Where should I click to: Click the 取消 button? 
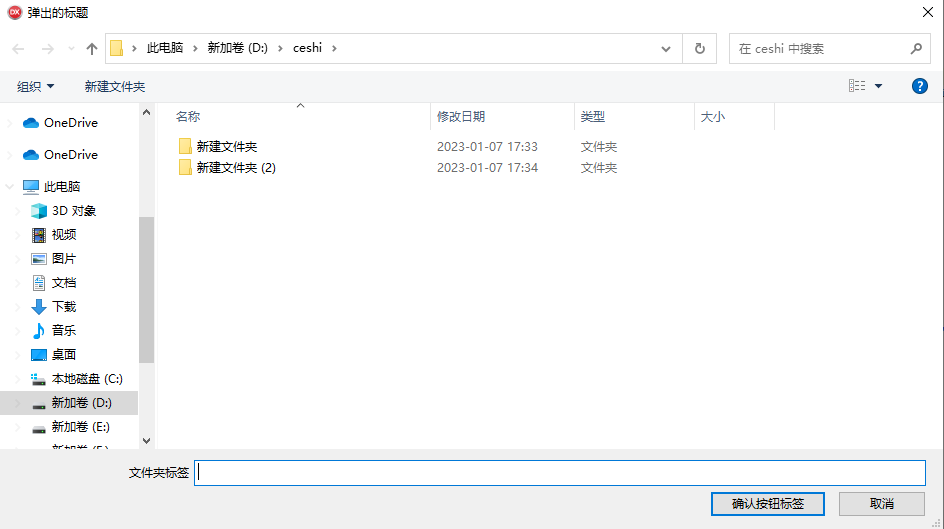click(881, 504)
